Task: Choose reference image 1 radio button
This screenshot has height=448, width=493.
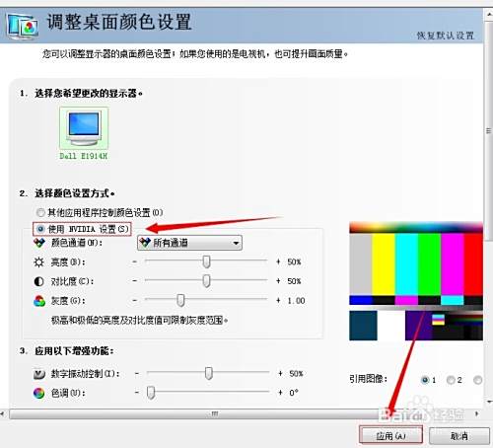Action: pos(425,380)
